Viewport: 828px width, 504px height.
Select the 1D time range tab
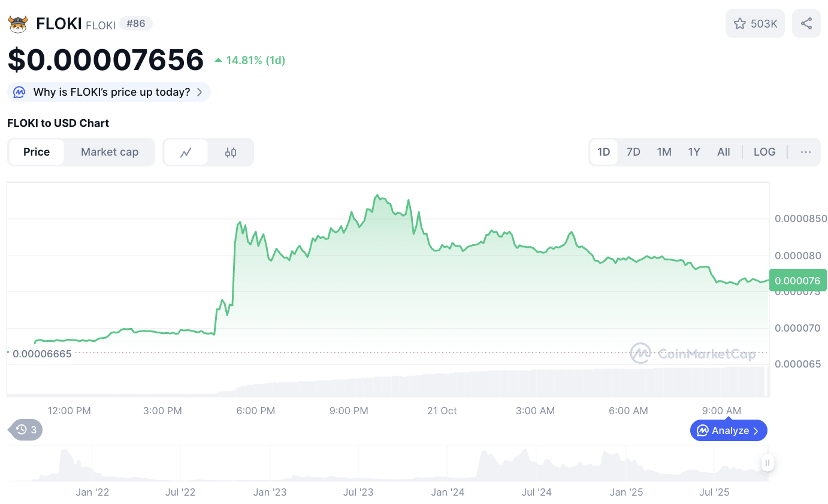604,152
